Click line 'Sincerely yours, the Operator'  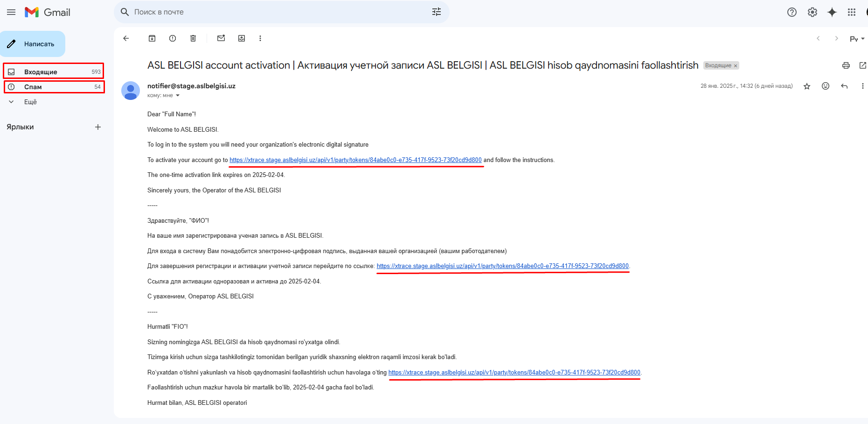pyautogui.click(x=214, y=190)
